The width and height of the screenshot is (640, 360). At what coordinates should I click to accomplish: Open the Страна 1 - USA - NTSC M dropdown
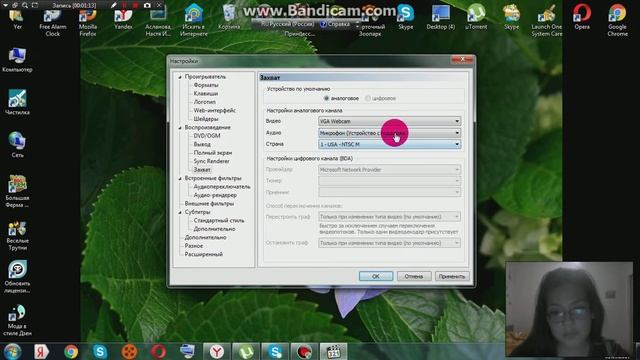tap(389, 144)
